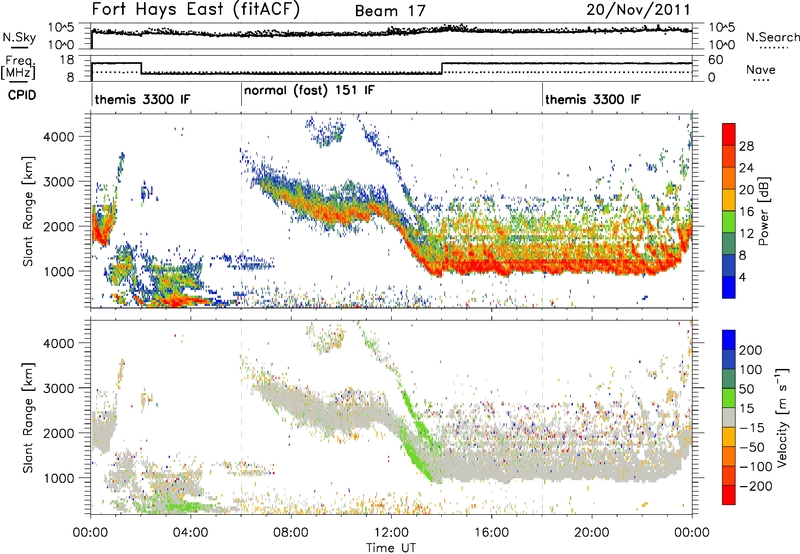Pick the yellow segment of the Power color bar
The width and height of the screenshot is (800, 554).
point(729,200)
